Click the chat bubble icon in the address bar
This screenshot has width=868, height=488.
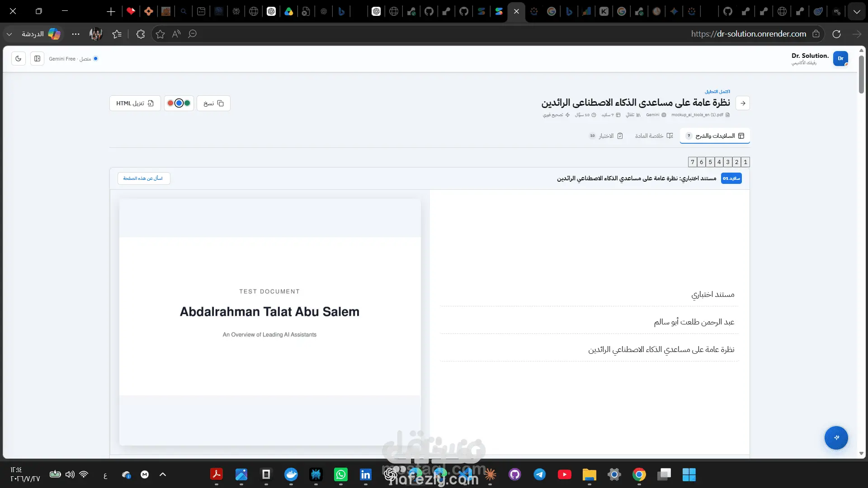pyautogui.click(x=193, y=34)
